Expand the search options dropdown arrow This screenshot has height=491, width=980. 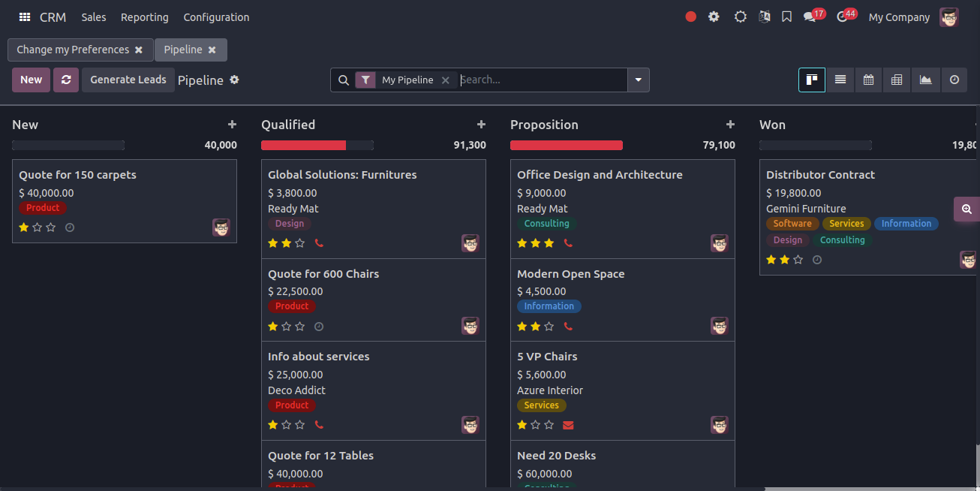coord(639,80)
